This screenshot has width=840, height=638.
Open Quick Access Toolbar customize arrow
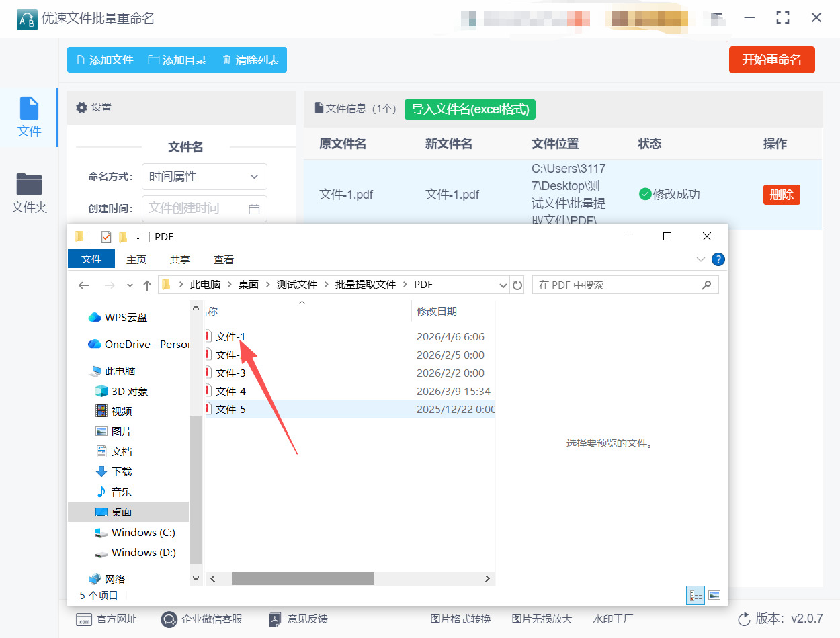(x=138, y=237)
